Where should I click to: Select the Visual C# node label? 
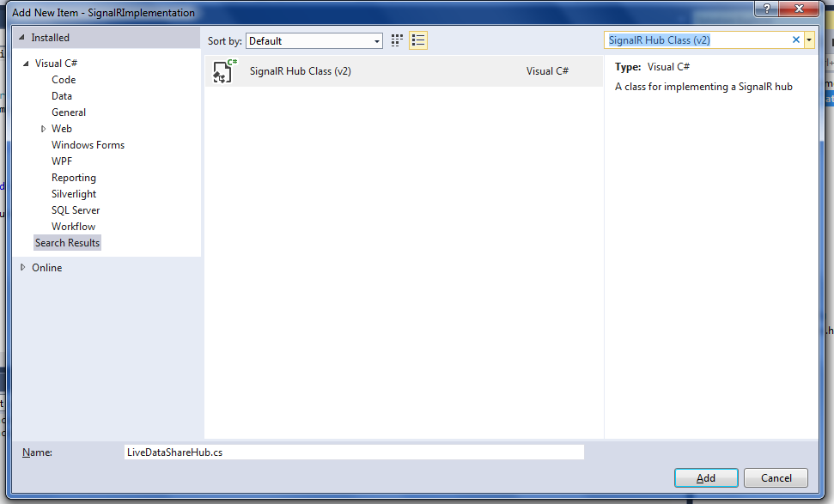[57, 64]
